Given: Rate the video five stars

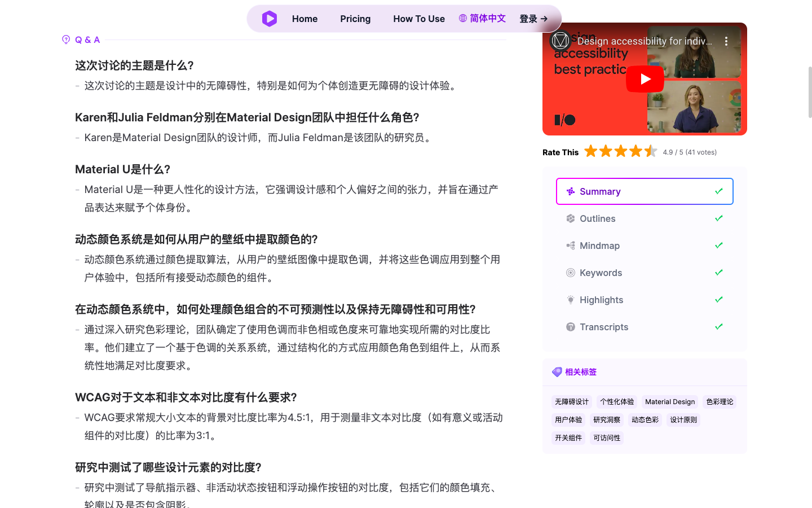Looking at the screenshot, I should [650, 151].
